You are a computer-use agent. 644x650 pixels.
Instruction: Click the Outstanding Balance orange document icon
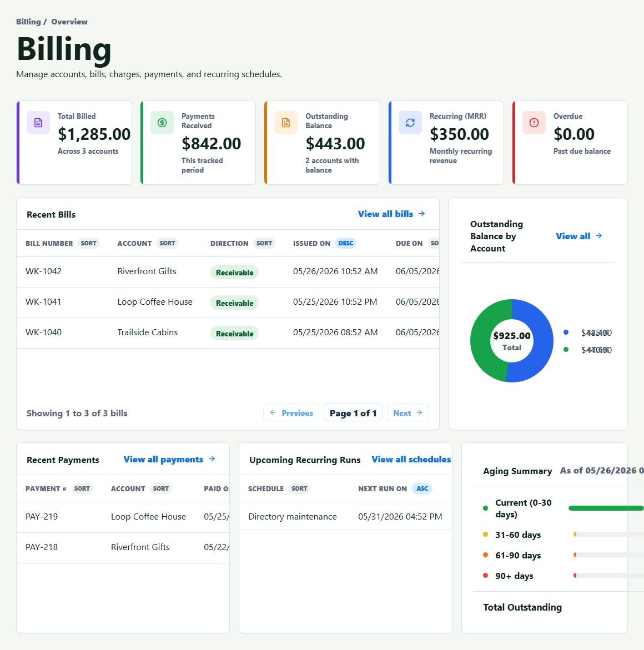point(286,123)
